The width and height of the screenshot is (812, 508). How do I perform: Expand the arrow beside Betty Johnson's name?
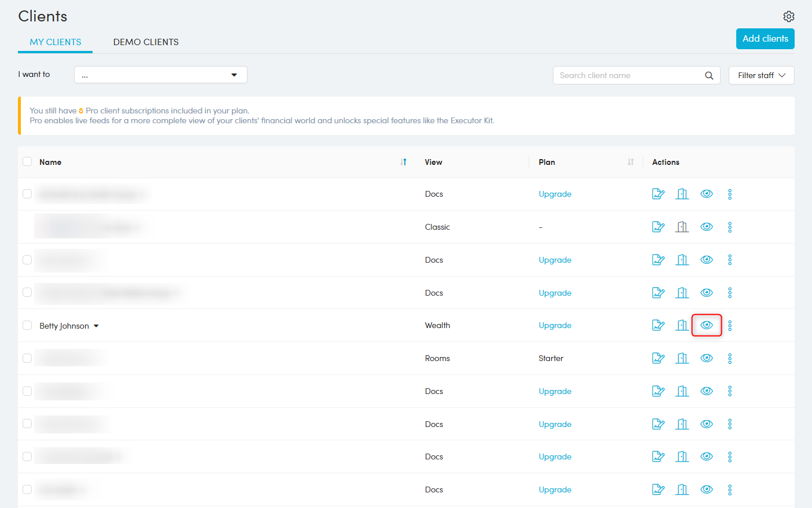96,326
